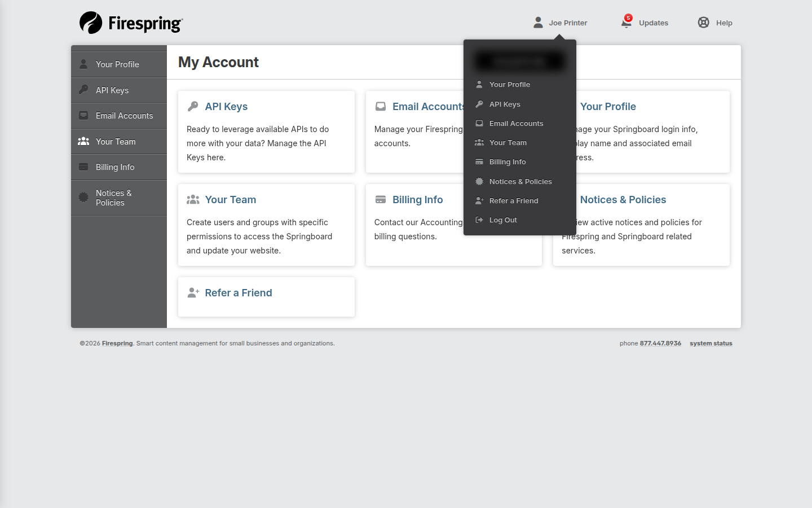Click the user avatar icon beside Joe Printer
812x508 pixels.
(x=538, y=23)
